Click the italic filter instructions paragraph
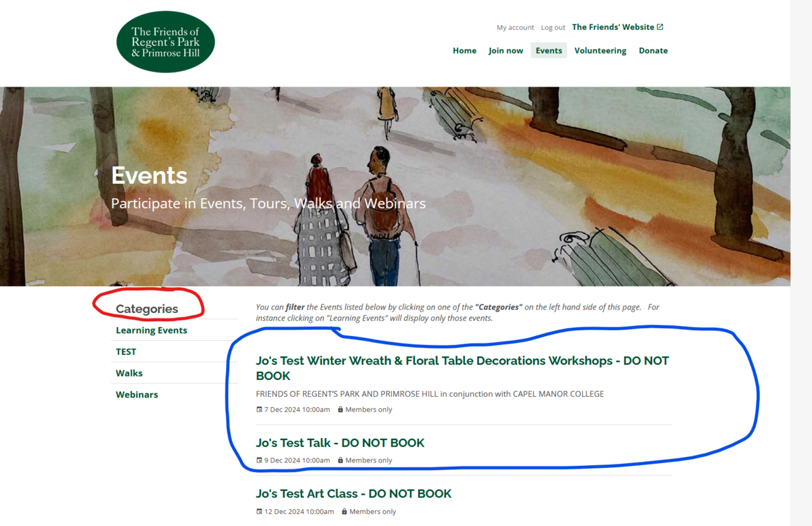Viewport: 812px width, 526px height. pos(457,312)
